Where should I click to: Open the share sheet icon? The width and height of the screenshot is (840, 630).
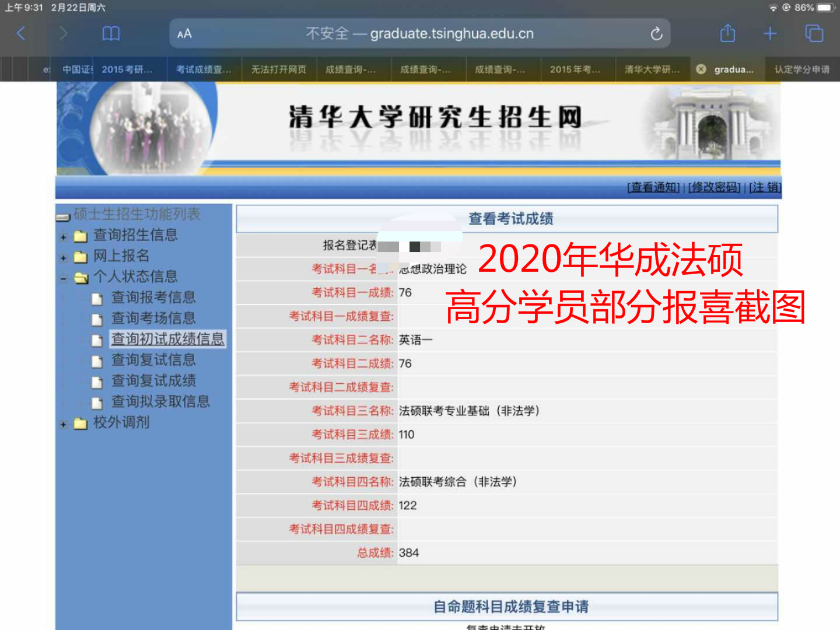727,33
